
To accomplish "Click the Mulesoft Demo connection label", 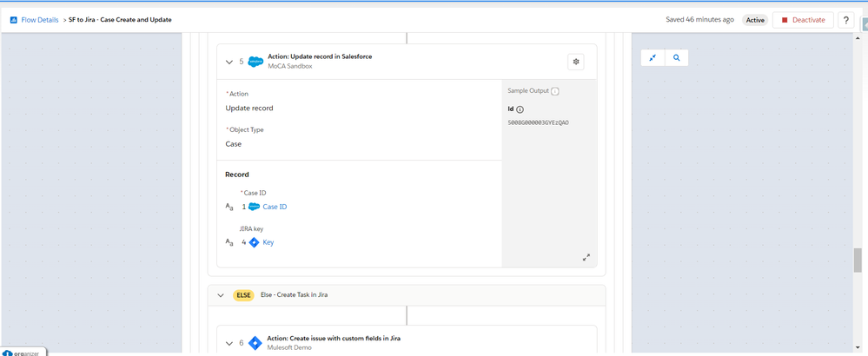I will (x=290, y=347).
